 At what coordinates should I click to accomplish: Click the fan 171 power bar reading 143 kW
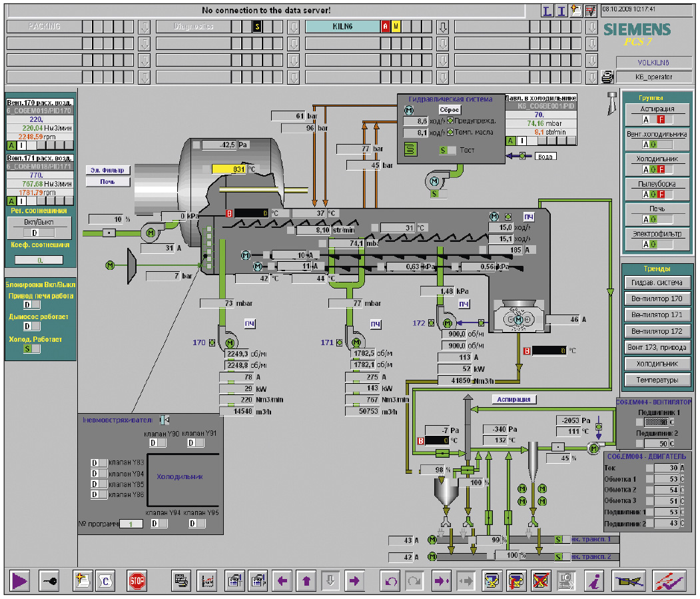point(363,388)
